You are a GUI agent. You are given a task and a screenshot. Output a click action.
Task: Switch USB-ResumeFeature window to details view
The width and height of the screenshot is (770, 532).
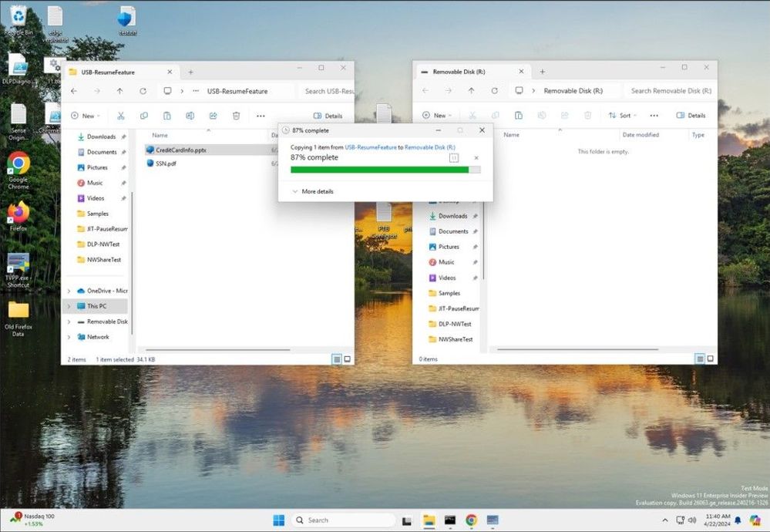(337, 359)
